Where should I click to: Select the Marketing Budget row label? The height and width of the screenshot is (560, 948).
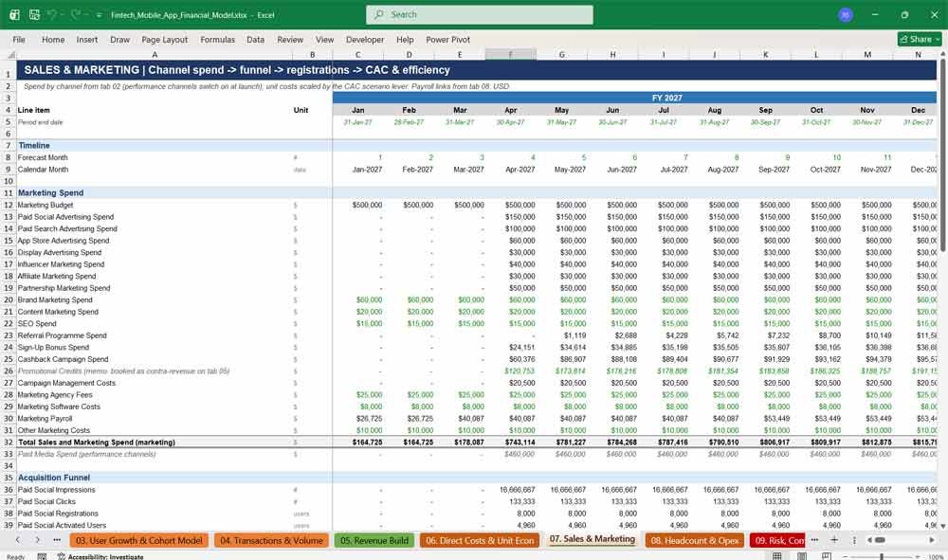46,205
